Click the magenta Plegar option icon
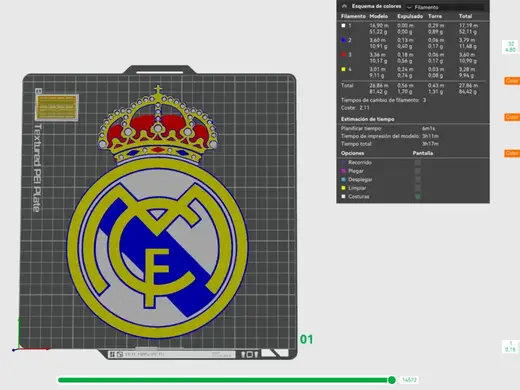The width and height of the screenshot is (520, 390). click(343, 171)
